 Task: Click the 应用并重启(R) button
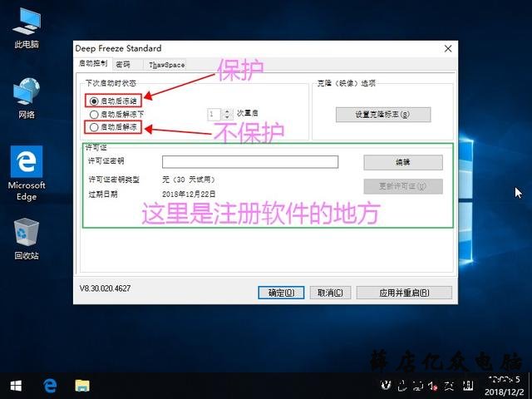click(x=404, y=293)
